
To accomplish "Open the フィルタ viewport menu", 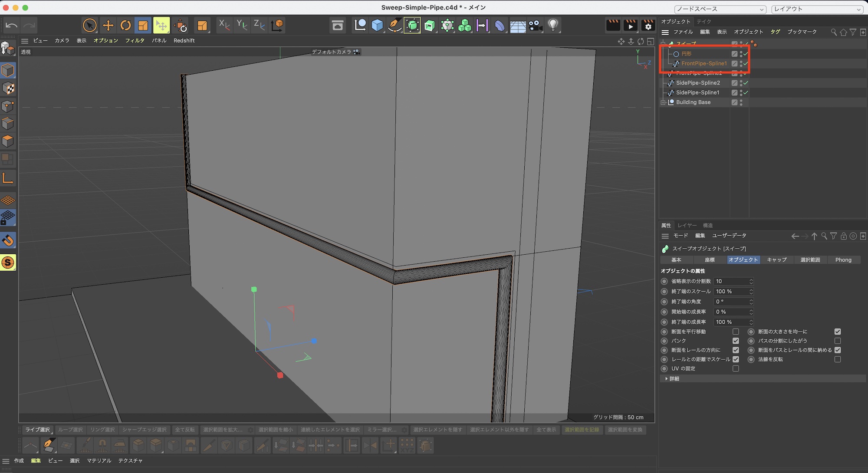I will pyautogui.click(x=135, y=40).
